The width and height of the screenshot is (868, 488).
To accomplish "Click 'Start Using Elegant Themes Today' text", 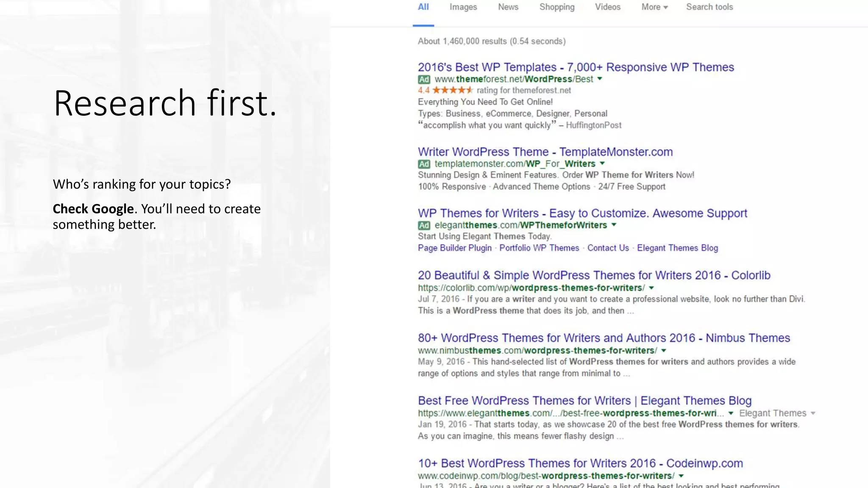I will [x=484, y=236].
